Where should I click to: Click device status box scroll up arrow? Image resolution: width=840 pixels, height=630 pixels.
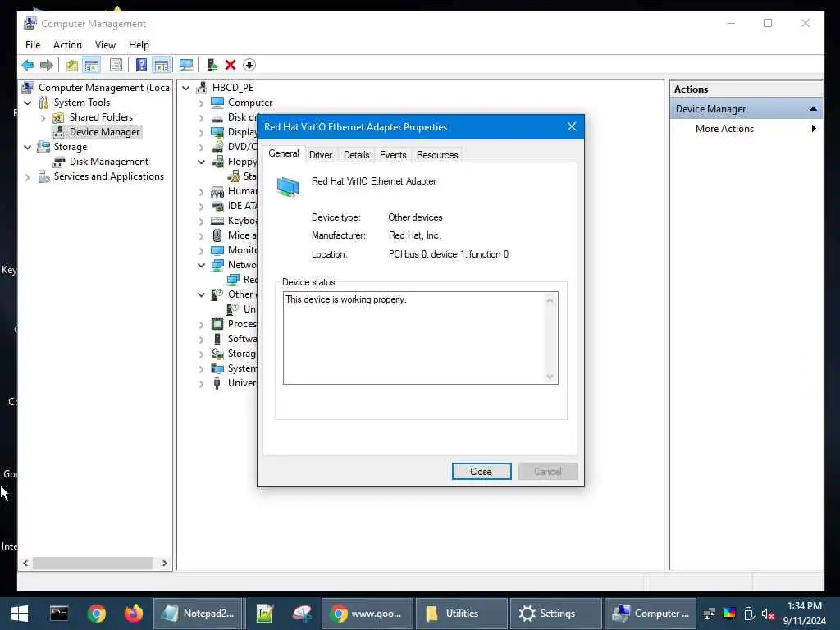pos(550,300)
